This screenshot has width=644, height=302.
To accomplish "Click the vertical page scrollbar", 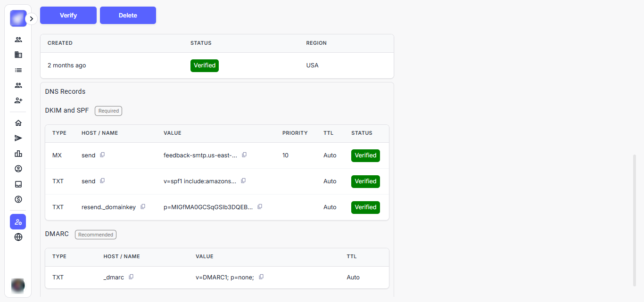I will point(634,220).
